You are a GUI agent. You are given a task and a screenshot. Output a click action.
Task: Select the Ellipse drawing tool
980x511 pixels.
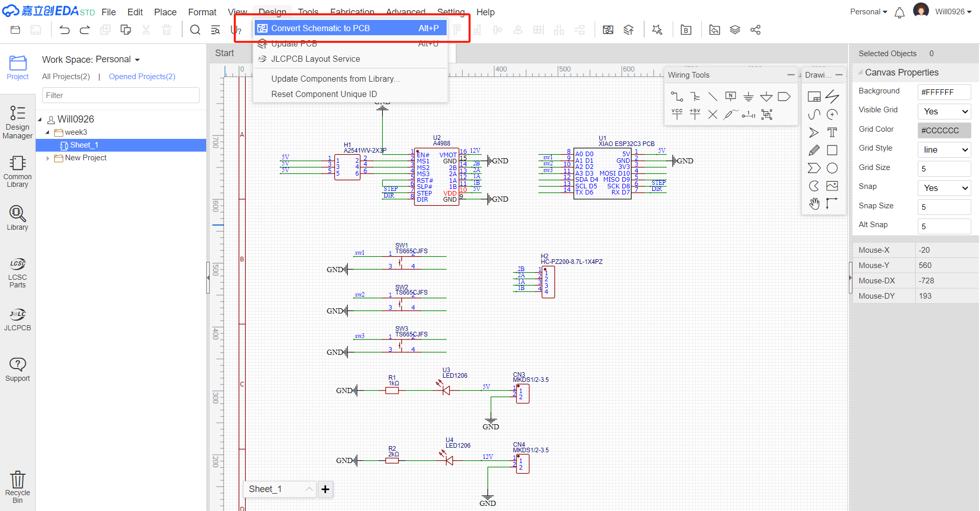(x=832, y=168)
